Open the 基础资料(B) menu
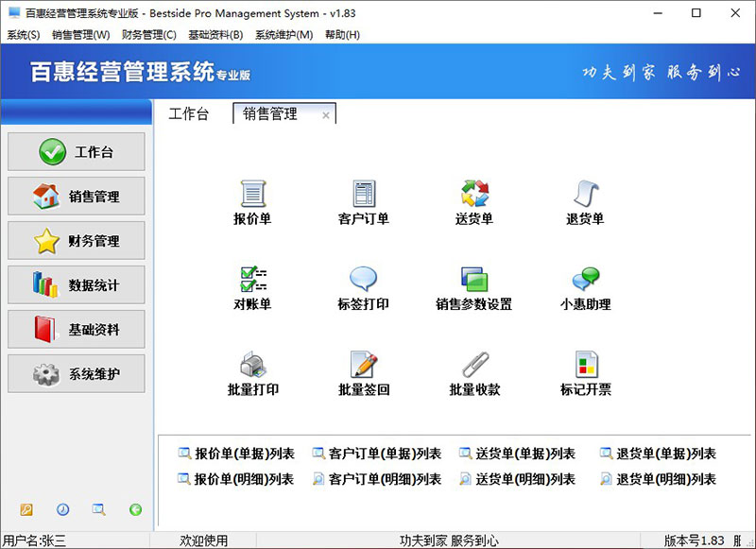This screenshot has width=756, height=549. (215, 35)
